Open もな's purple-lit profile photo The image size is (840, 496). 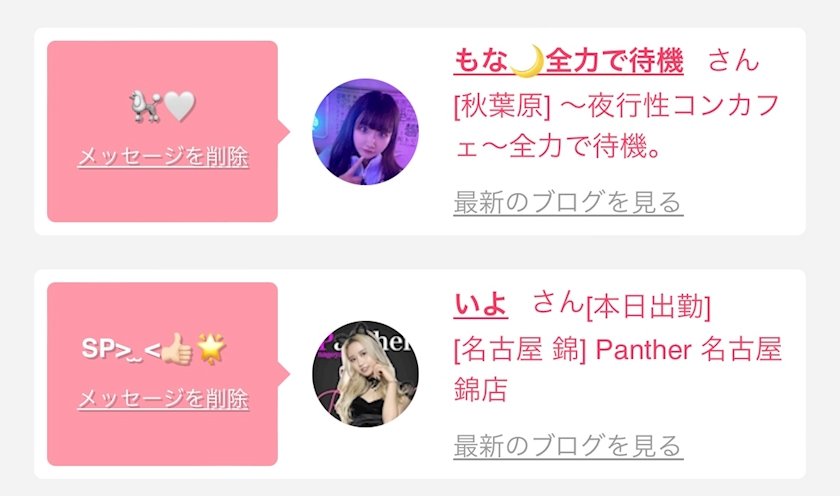point(365,132)
